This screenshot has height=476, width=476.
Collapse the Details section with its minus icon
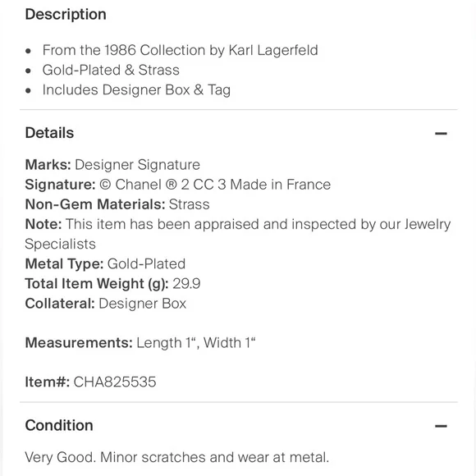coord(441,133)
